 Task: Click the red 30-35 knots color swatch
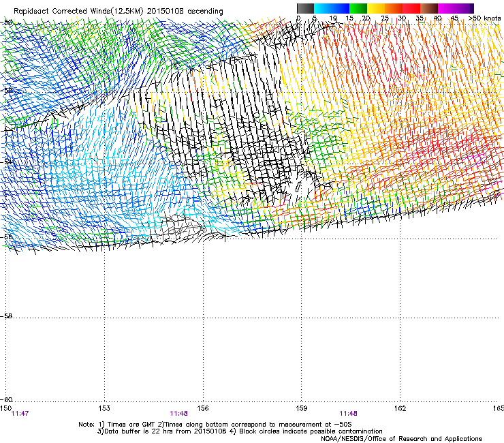coord(411,8)
